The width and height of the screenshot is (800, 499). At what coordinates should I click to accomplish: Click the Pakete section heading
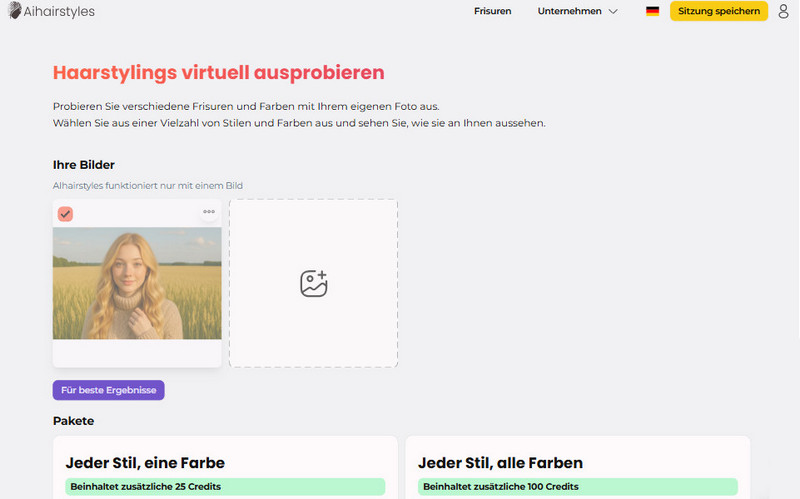tap(73, 421)
